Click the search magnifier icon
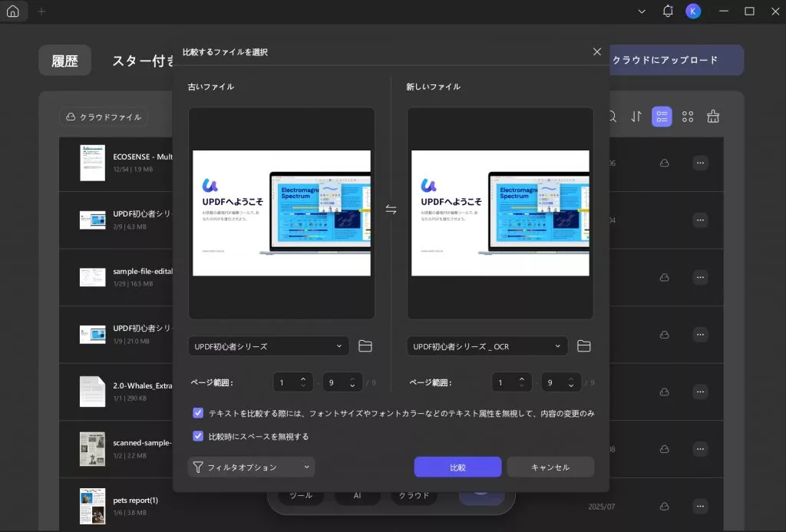786x532 pixels. coord(612,117)
